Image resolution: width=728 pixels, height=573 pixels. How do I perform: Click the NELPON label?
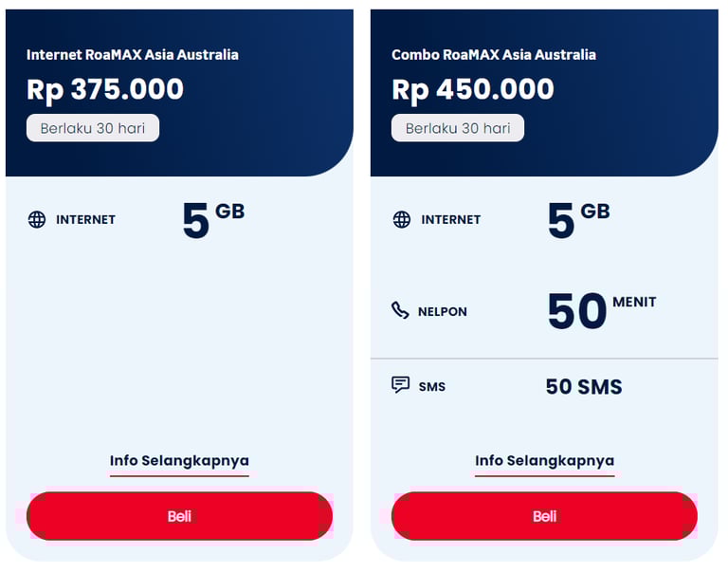click(x=443, y=312)
